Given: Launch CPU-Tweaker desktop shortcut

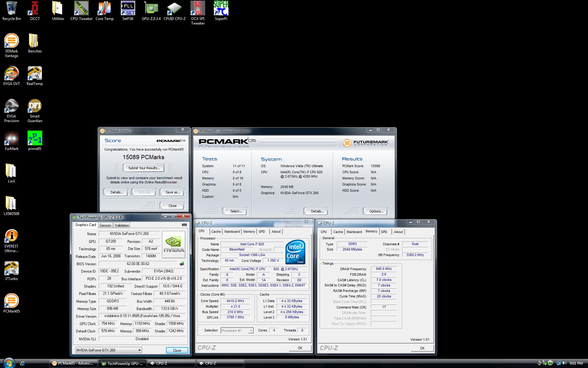Looking at the screenshot, I should click(81, 11).
